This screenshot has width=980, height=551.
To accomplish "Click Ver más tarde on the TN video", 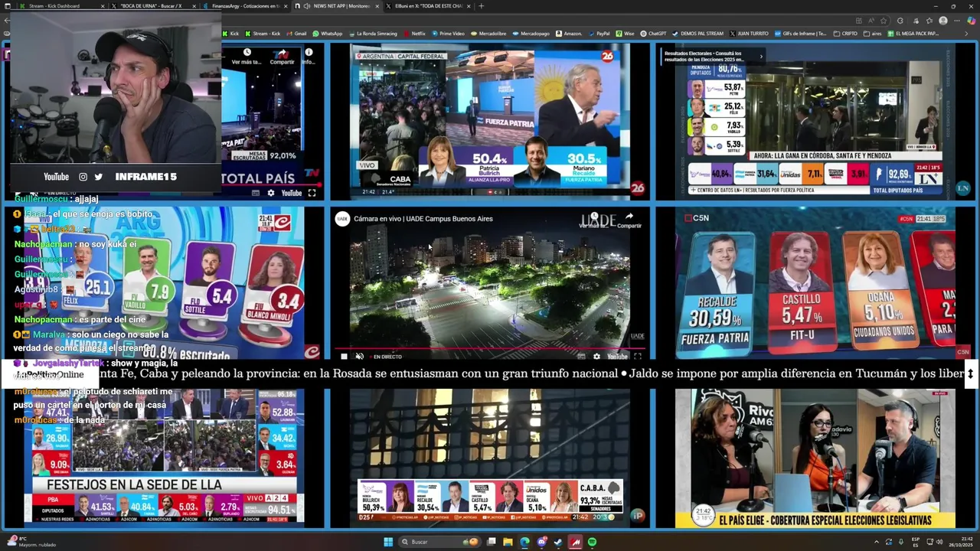I will click(247, 57).
